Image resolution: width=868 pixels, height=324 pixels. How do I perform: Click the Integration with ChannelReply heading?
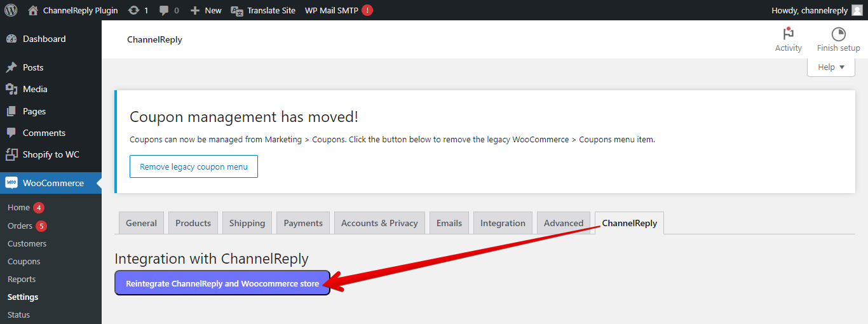[212, 259]
